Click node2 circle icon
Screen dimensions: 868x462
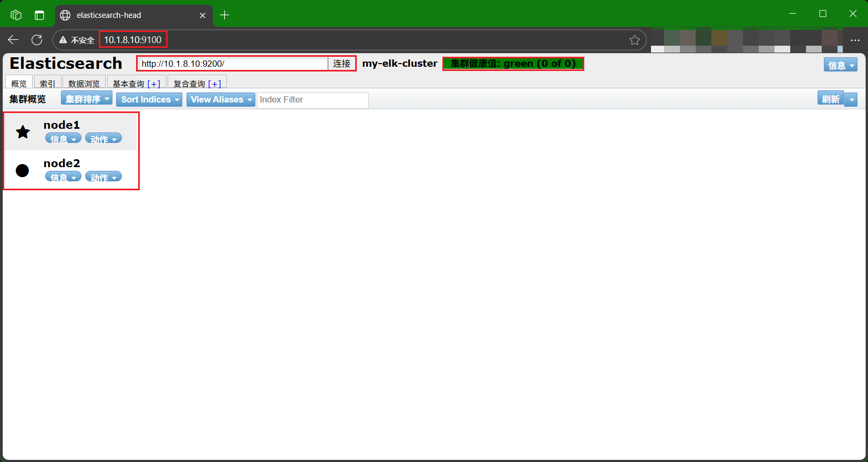coord(23,170)
